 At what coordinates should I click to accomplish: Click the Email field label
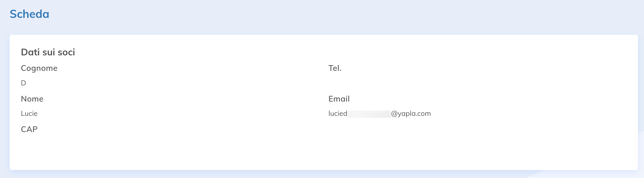339,99
